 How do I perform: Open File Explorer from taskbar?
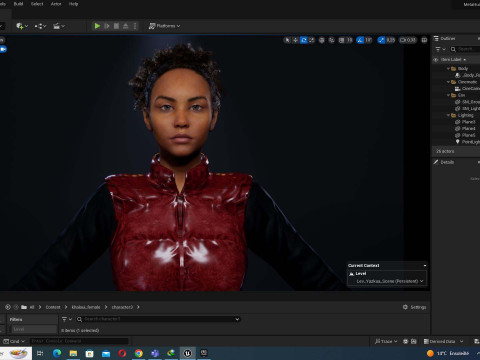[73, 353]
